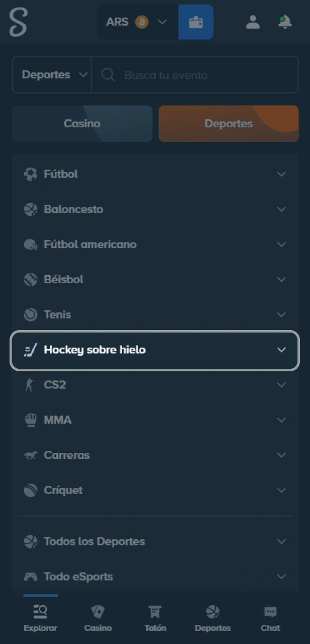
Task: Select Tenis from the sports list
Action: click(x=57, y=314)
